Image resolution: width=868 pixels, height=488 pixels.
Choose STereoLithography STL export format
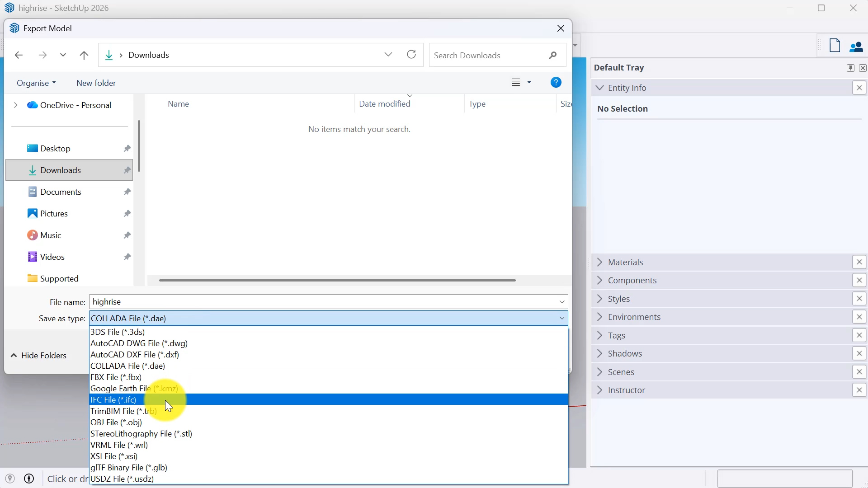tap(141, 433)
